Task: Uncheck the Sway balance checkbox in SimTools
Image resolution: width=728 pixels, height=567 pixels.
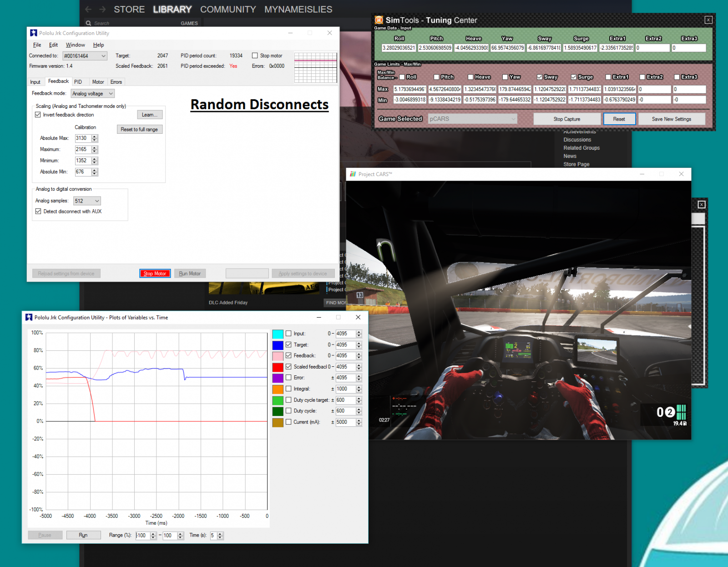Action: pos(539,77)
